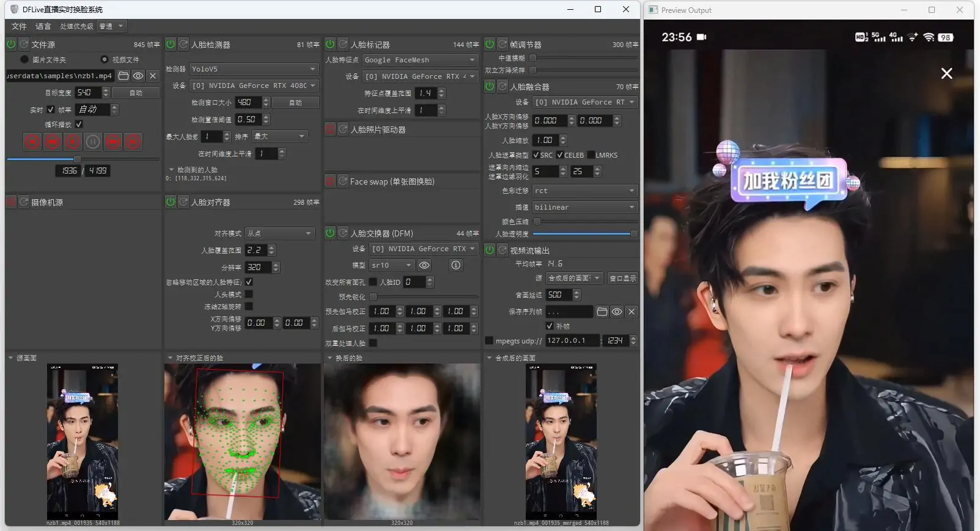Power on the 摄像机源 module
Image resolution: width=980 pixels, height=531 pixels.
tap(11, 202)
